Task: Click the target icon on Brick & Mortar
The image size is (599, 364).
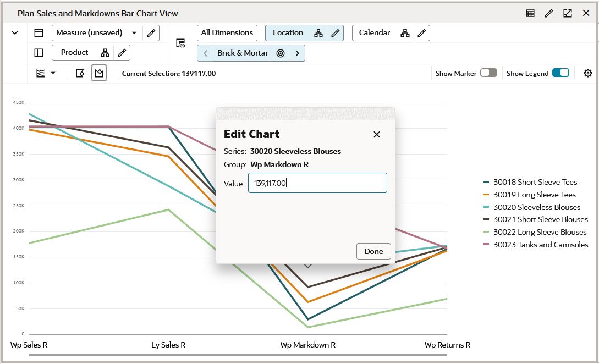Action: pyautogui.click(x=281, y=53)
